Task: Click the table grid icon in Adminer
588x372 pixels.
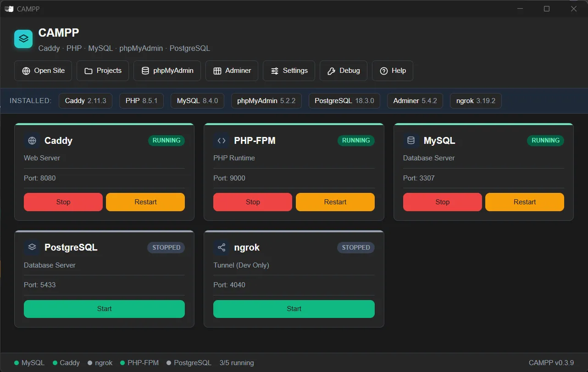Action: (217, 71)
